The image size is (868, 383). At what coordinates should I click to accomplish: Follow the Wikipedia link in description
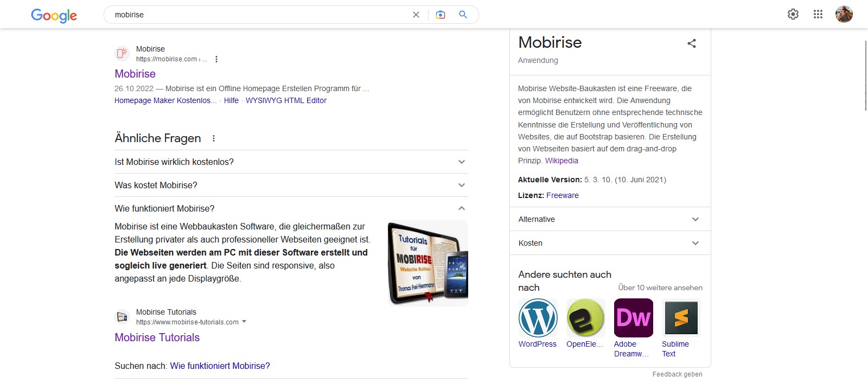click(x=561, y=161)
